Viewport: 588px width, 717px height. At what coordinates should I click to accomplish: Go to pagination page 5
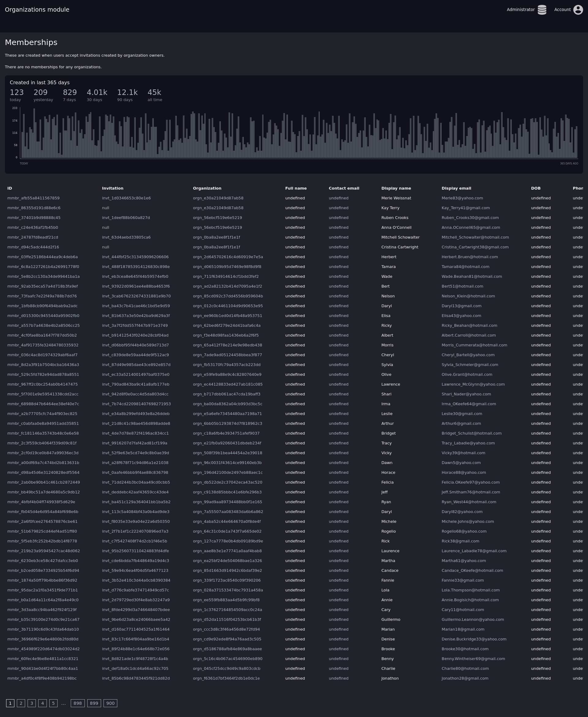point(53,703)
